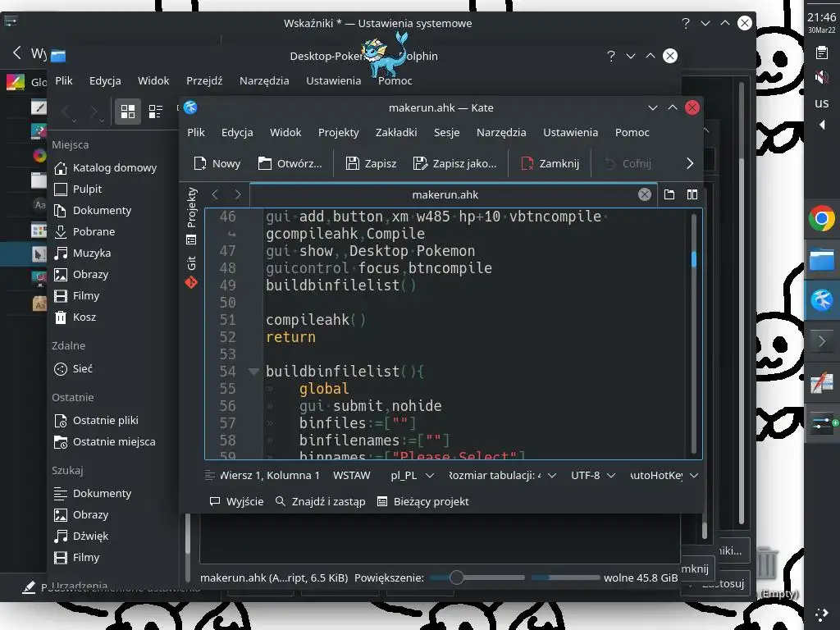The width and height of the screenshot is (840, 630).
Task: Open Pobrane folder in Dolphin places
Action: coord(84,231)
